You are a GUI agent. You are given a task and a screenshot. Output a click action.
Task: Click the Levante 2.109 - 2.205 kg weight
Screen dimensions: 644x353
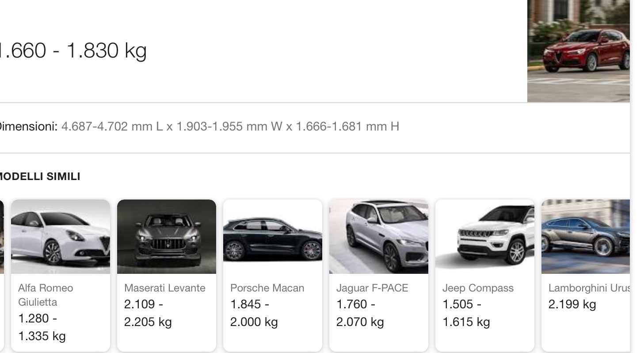coord(148,313)
